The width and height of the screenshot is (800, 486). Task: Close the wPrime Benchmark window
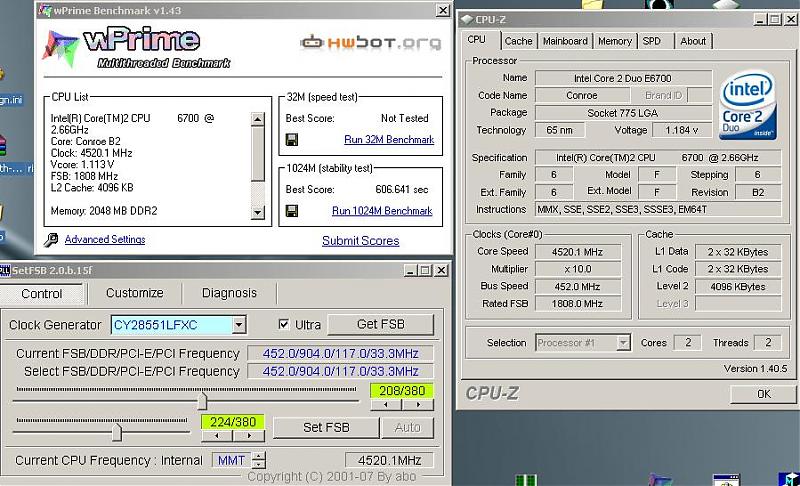tap(443, 10)
